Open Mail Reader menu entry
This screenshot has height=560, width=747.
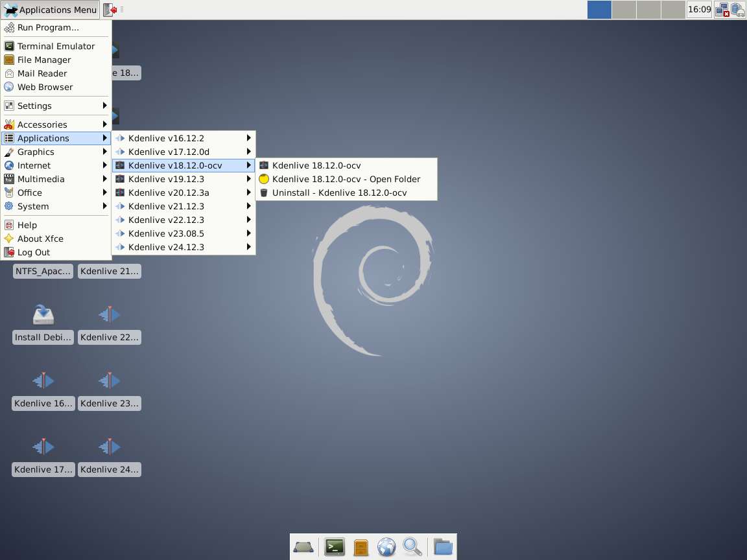[56, 73]
